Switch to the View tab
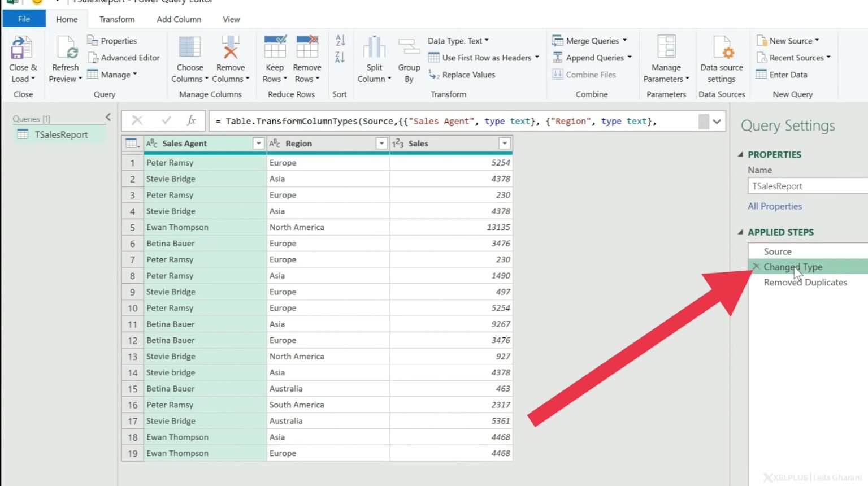The height and width of the screenshot is (486, 868). [x=231, y=19]
